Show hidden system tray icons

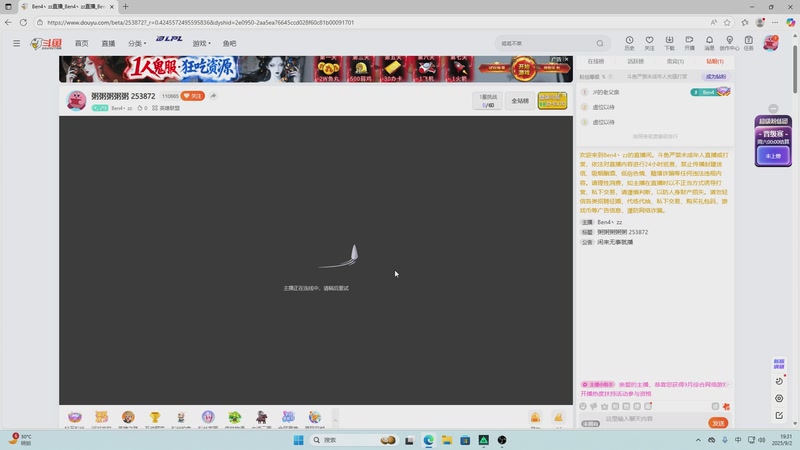click(698, 440)
